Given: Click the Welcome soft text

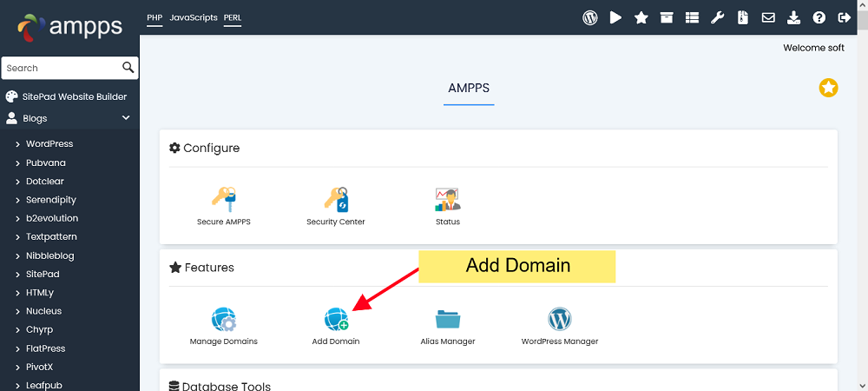Looking at the screenshot, I should click(x=814, y=48).
